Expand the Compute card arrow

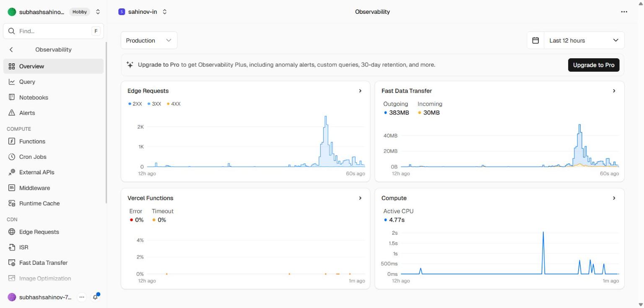tap(614, 198)
